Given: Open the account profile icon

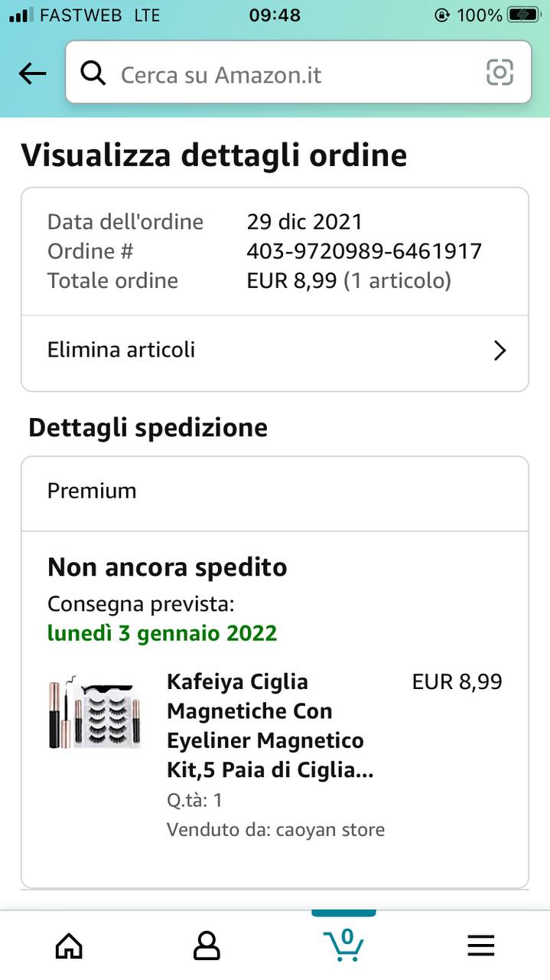Looking at the screenshot, I should [207, 946].
